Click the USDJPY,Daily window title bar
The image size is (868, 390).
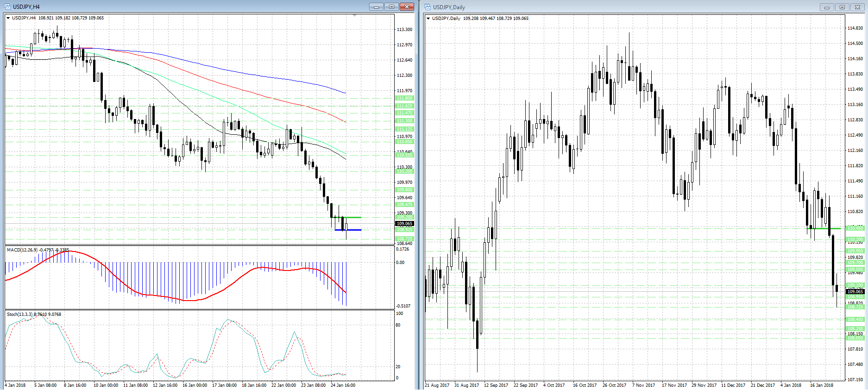[x=602, y=7]
